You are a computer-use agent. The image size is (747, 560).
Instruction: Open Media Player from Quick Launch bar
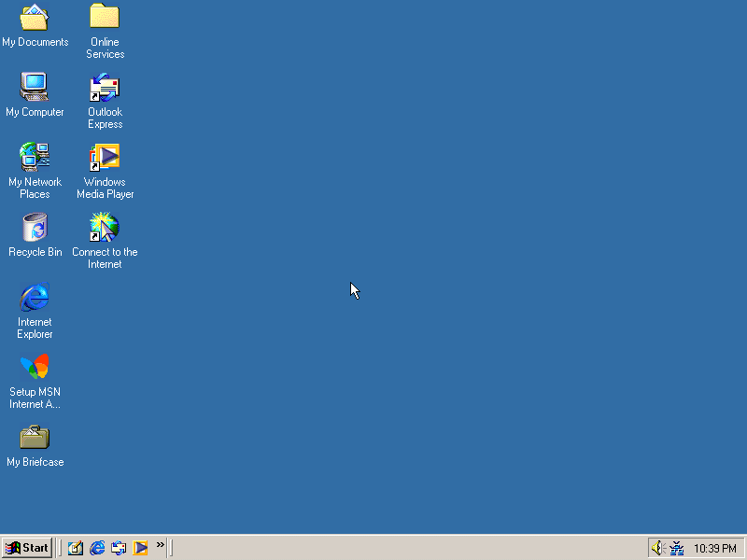141,548
